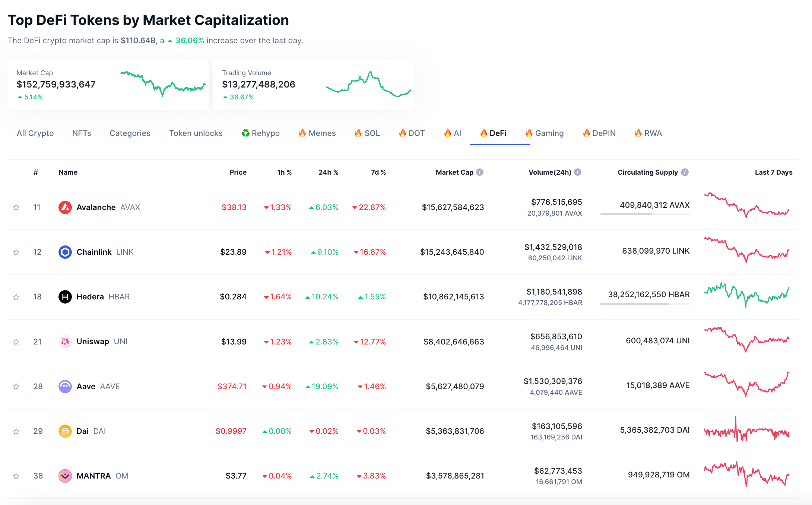Go to the Token unlocks tab
Image resolution: width=812 pixels, height=505 pixels.
[x=196, y=133]
